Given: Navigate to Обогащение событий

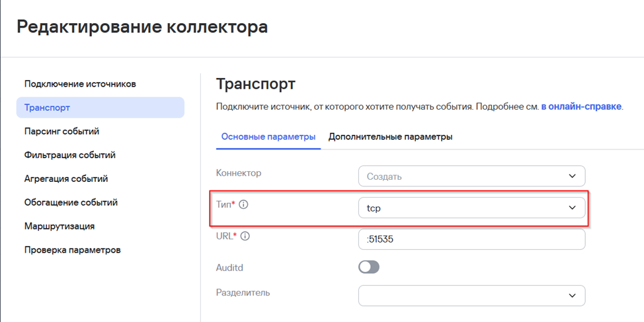Looking at the screenshot, I should pos(71,203).
